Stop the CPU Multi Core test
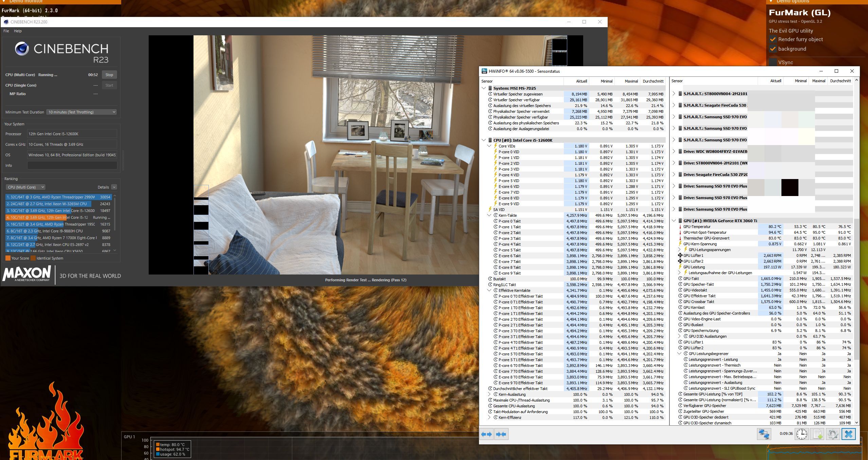 tap(109, 75)
